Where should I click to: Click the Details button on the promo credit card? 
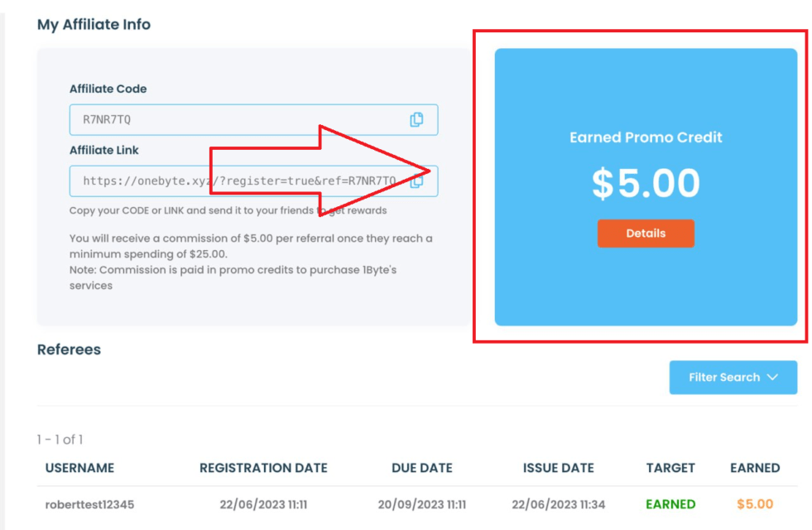tap(646, 233)
